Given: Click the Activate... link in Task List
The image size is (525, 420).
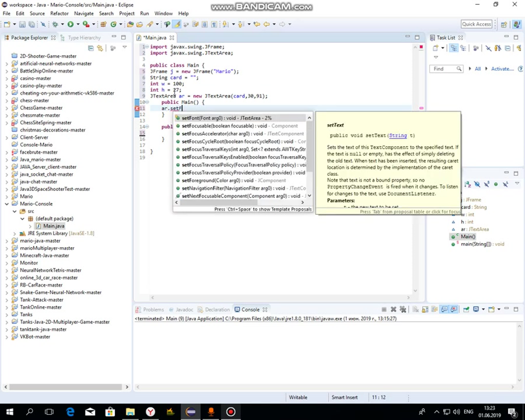Looking at the screenshot, I should click(x=502, y=69).
